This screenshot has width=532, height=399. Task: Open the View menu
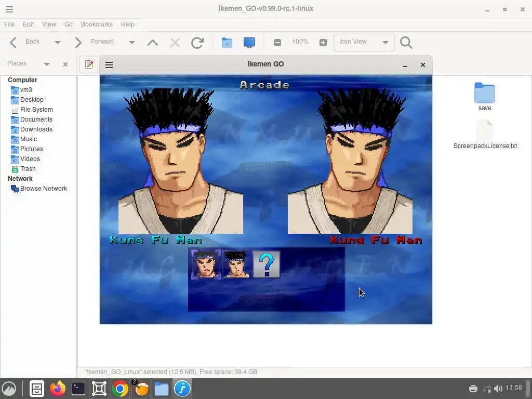click(x=49, y=24)
